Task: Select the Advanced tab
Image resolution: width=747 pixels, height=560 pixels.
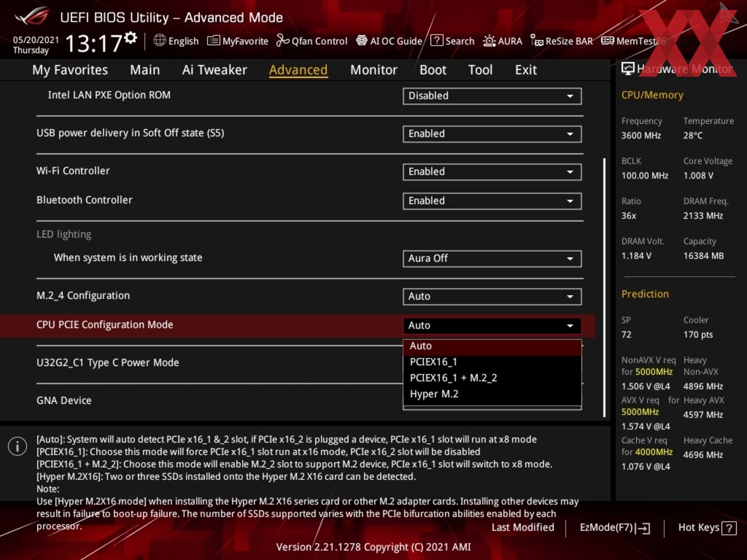Action: [x=298, y=70]
